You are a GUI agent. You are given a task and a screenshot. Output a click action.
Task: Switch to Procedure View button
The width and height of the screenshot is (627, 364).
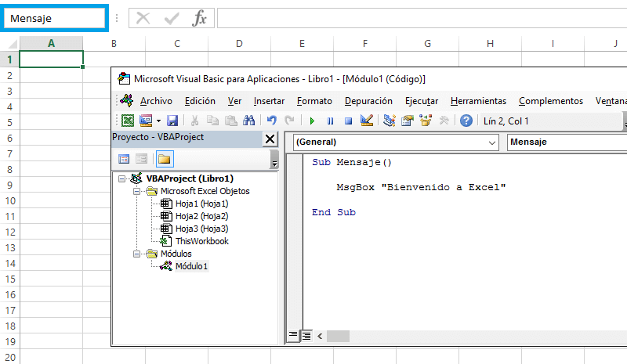(293, 336)
